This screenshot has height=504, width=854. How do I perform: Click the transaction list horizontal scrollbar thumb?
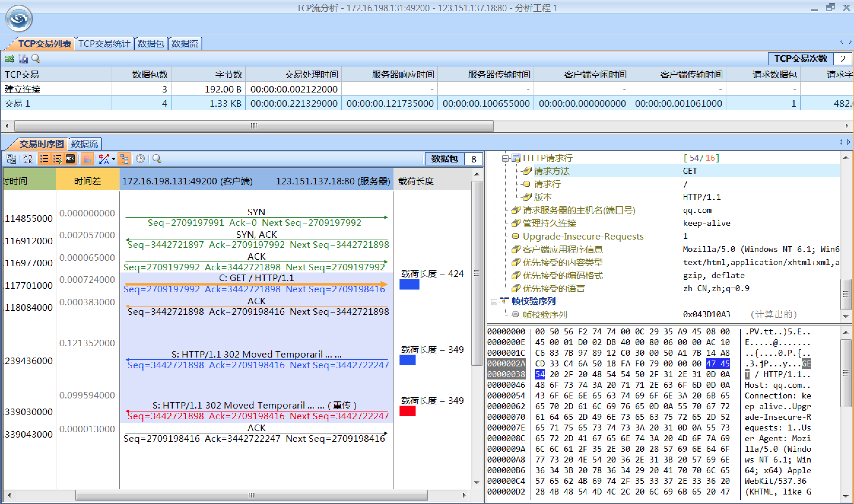253,126
